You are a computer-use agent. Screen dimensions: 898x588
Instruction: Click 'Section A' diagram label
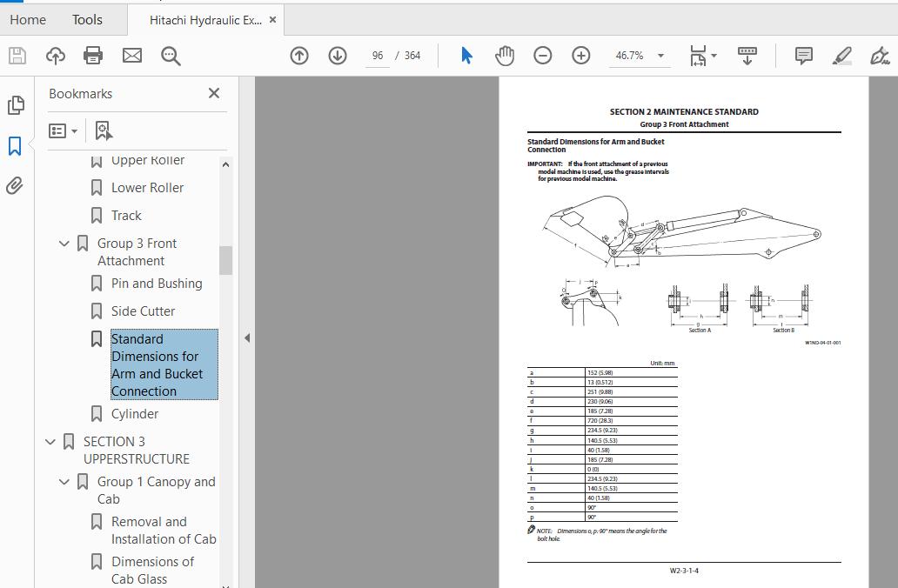click(x=700, y=331)
